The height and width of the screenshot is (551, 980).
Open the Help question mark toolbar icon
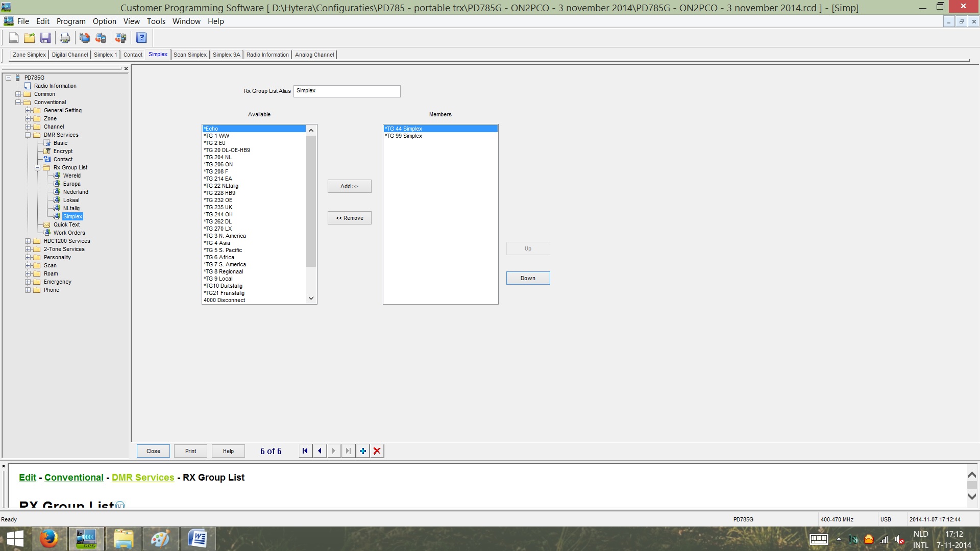tap(141, 38)
